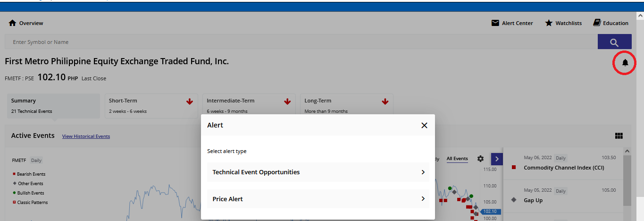Viewport: 644px width, 221px height.
Task: Switch to the Long-Term tab
Action: [346, 106]
